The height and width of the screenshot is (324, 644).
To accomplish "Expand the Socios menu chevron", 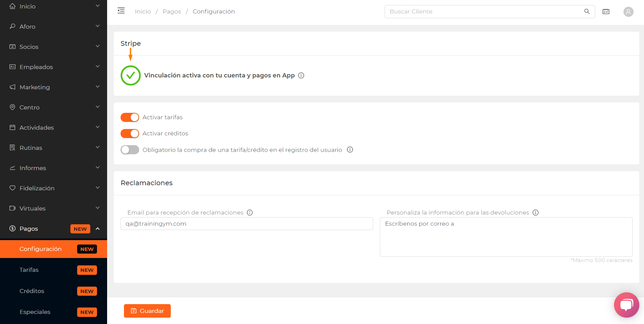I will (98, 46).
